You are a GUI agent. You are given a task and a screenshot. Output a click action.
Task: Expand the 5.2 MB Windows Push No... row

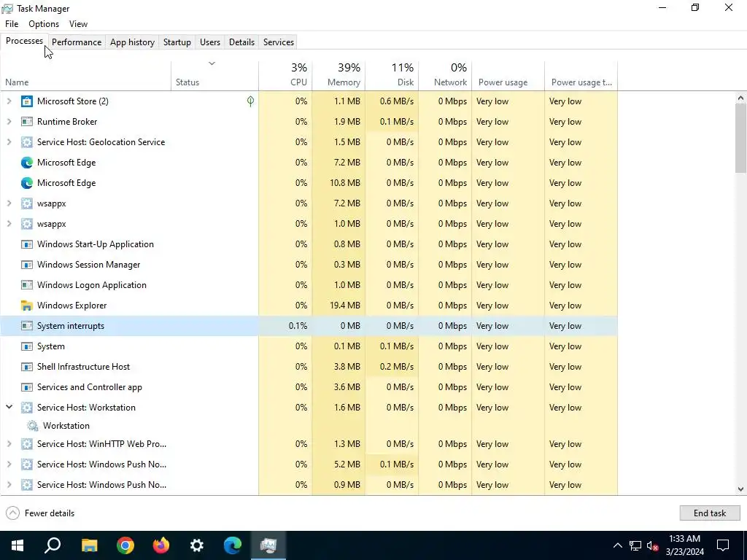coord(9,464)
